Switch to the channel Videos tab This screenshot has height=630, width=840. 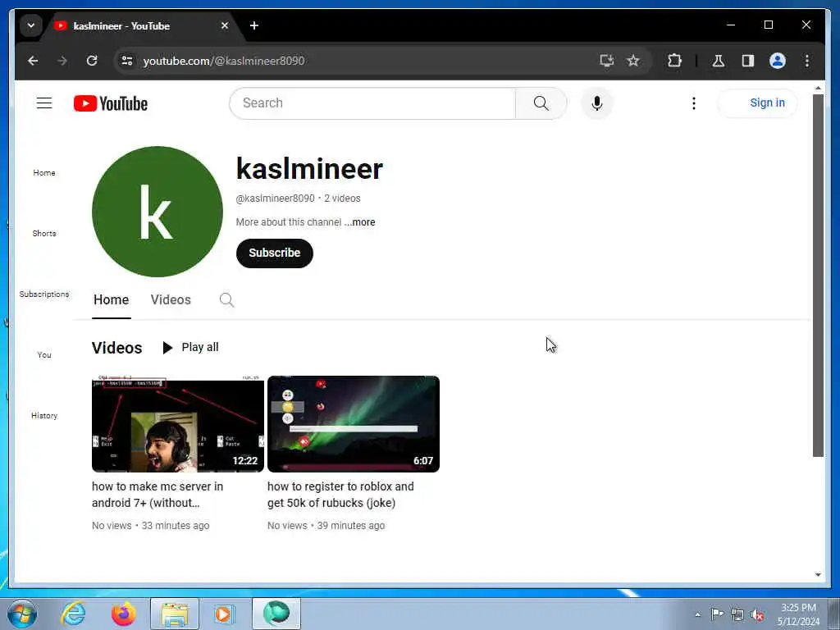171,300
